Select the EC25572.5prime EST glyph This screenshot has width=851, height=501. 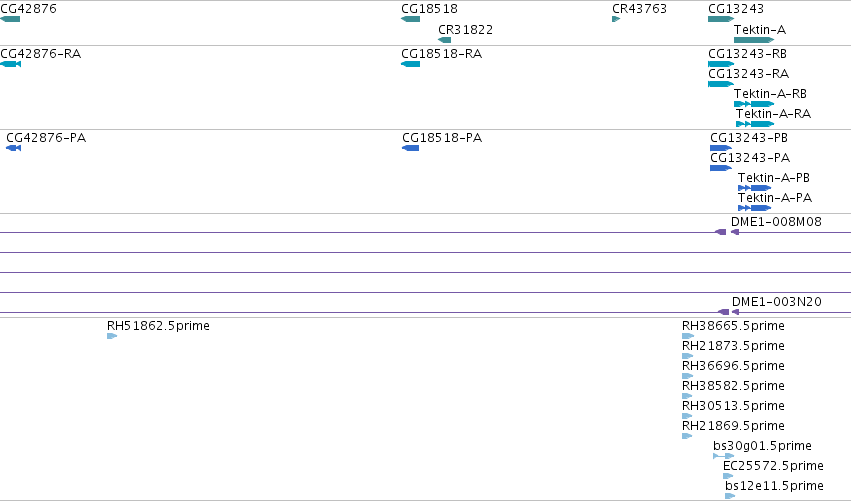pyautogui.click(x=728, y=477)
